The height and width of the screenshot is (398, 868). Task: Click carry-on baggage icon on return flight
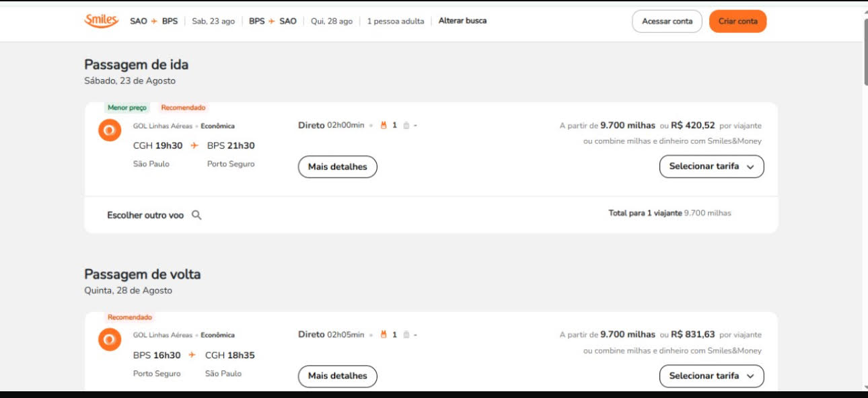(x=384, y=334)
